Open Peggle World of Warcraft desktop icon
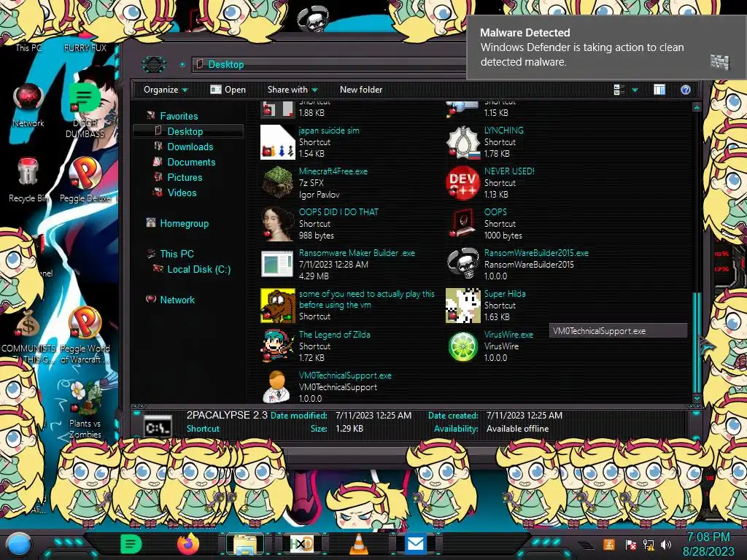 (x=85, y=324)
